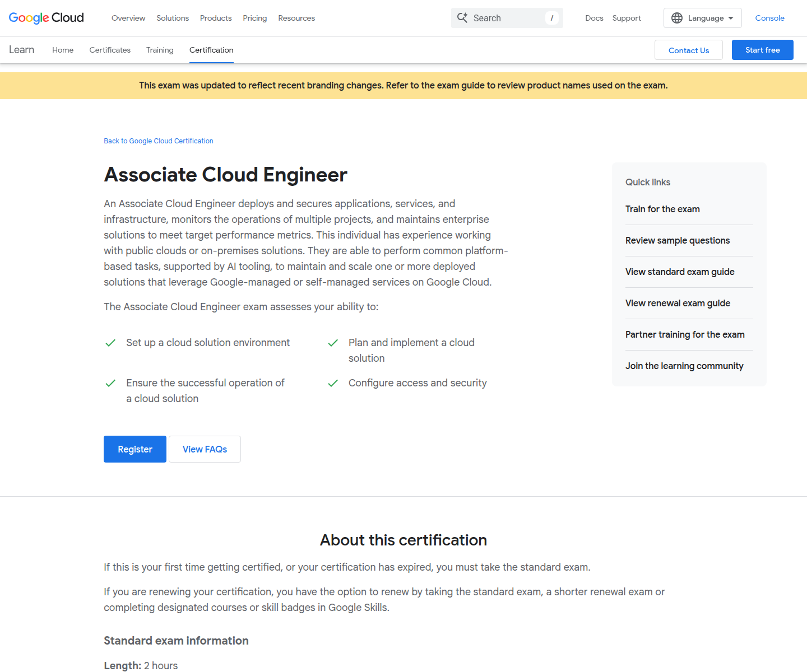Open the Overview menu
Screen dimensions: 807x672
[x=128, y=18]
